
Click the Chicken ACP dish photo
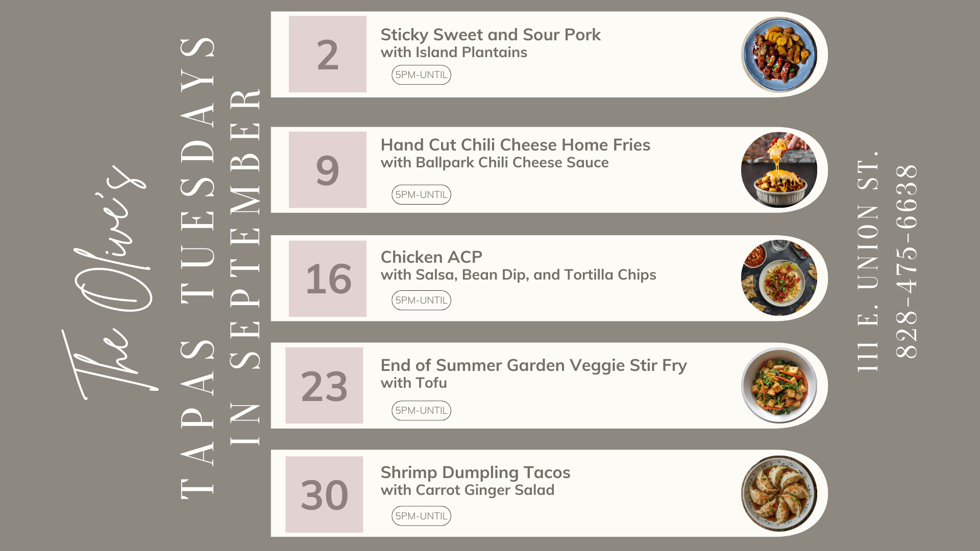pos(779,278)
